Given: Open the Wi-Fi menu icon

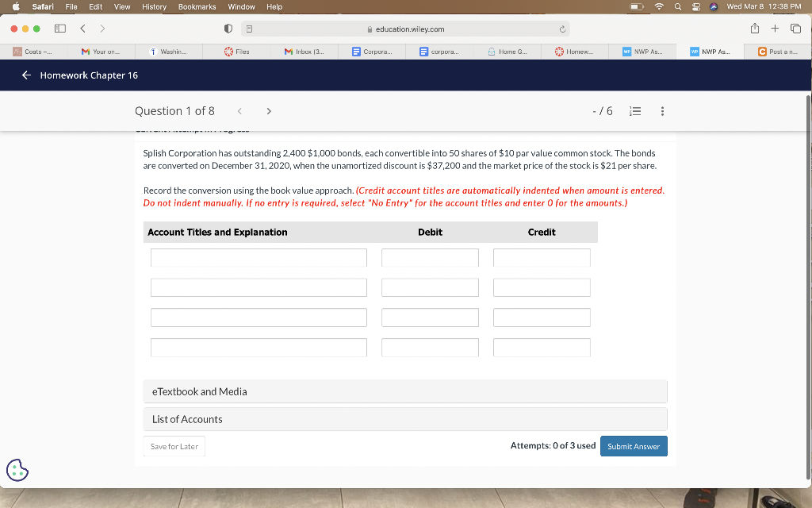Looking at the screenshot, I should 659,6.
